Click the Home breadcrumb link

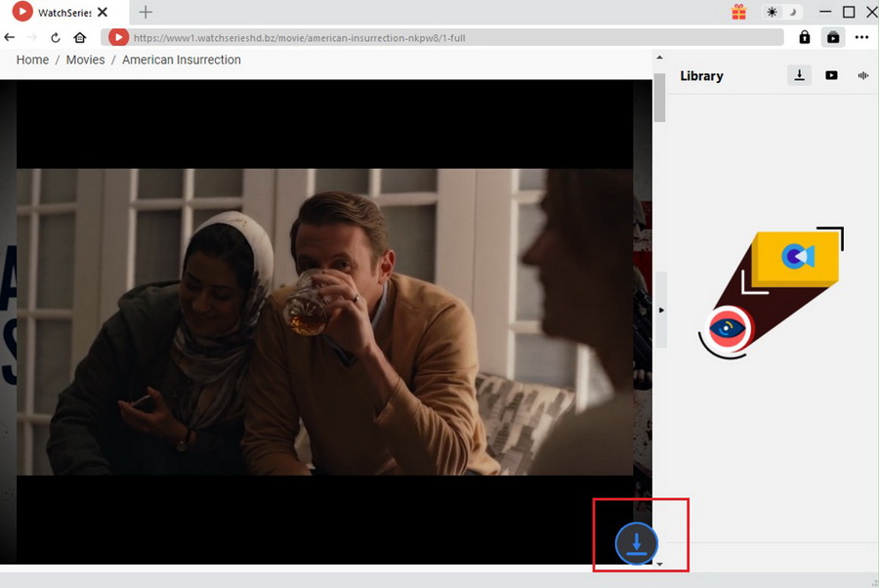[x=32, y=60]
